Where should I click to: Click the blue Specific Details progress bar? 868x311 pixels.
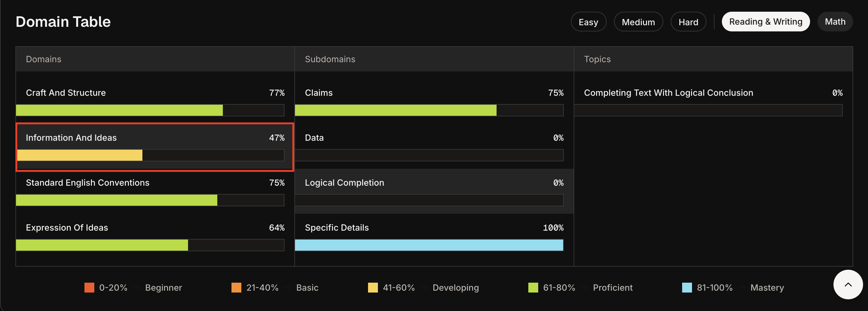pos(429,245)
